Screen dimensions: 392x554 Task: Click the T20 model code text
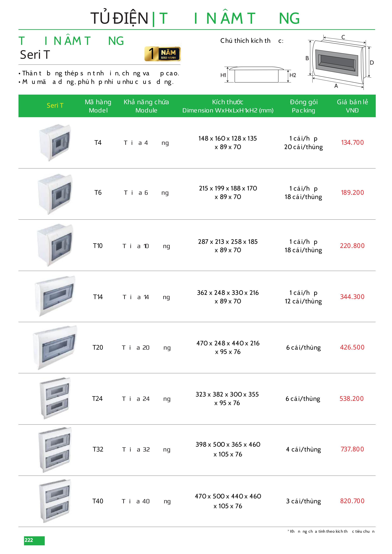tap(98, 347)
